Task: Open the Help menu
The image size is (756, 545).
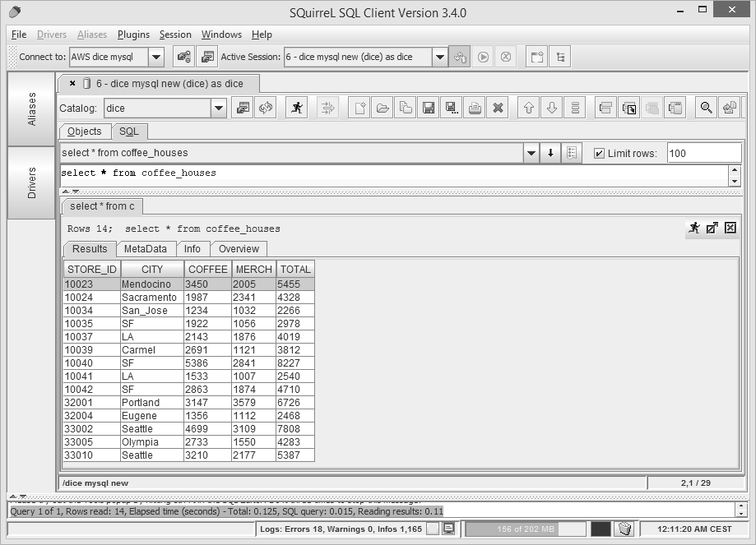Action: 262,35
